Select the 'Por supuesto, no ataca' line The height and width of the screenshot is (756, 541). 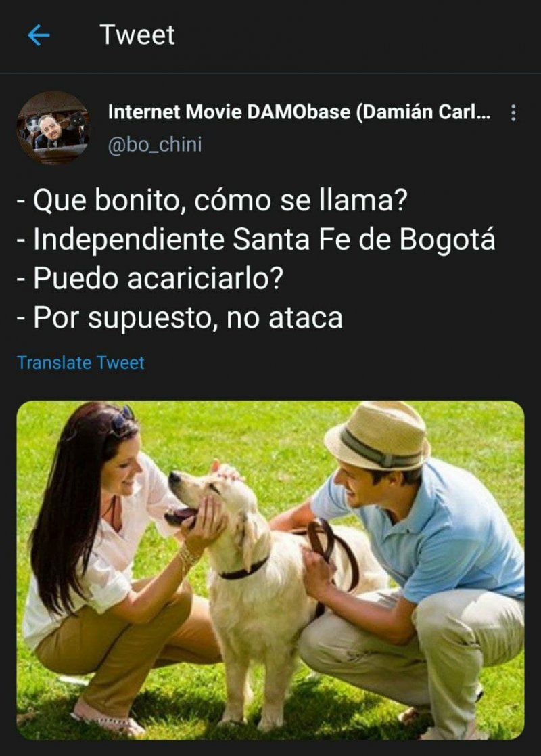180,317
